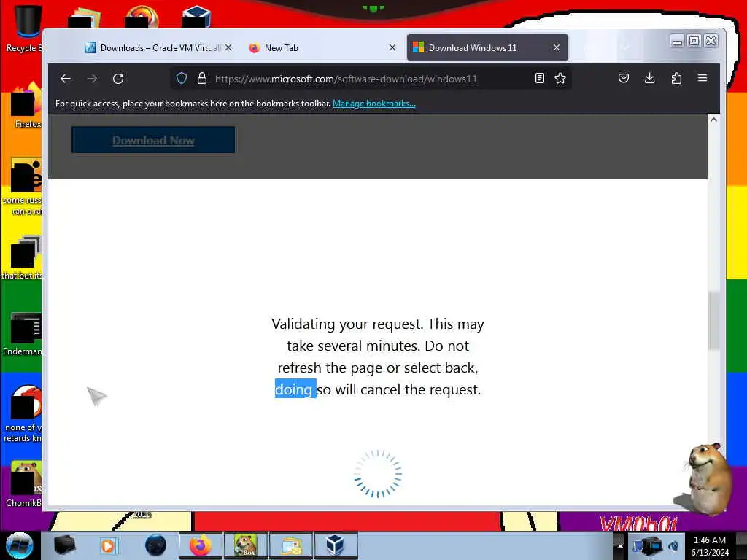Click the Manage bookmarks link
This screenshot has width=747, height=560.
374,104
